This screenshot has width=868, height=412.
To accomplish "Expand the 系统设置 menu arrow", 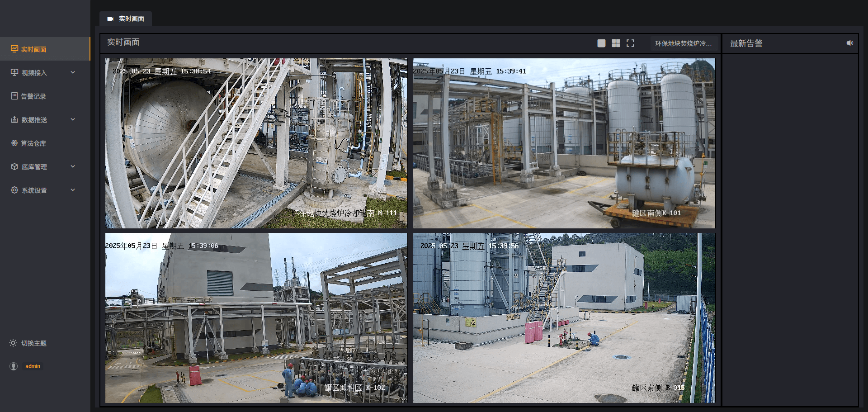I will tap(73, 190).
